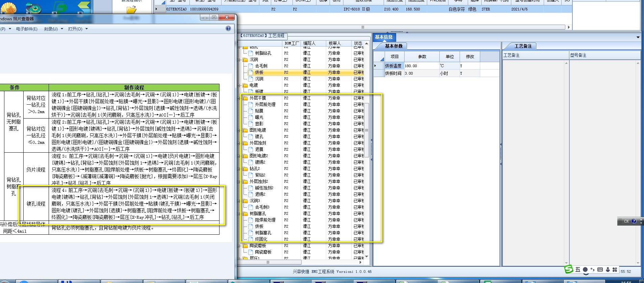Viewport: 644px width, 283px height.
Task: Select the 工艺备注 tab
Action: 523,46
